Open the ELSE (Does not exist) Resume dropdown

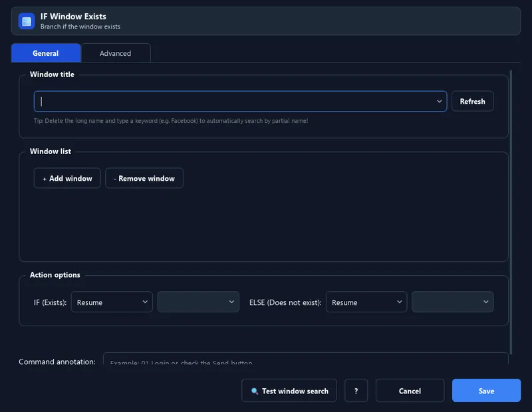[x=366, y=302]
